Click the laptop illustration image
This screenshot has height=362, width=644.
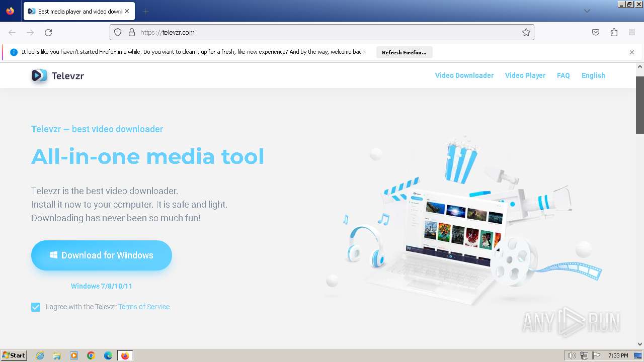463,221
